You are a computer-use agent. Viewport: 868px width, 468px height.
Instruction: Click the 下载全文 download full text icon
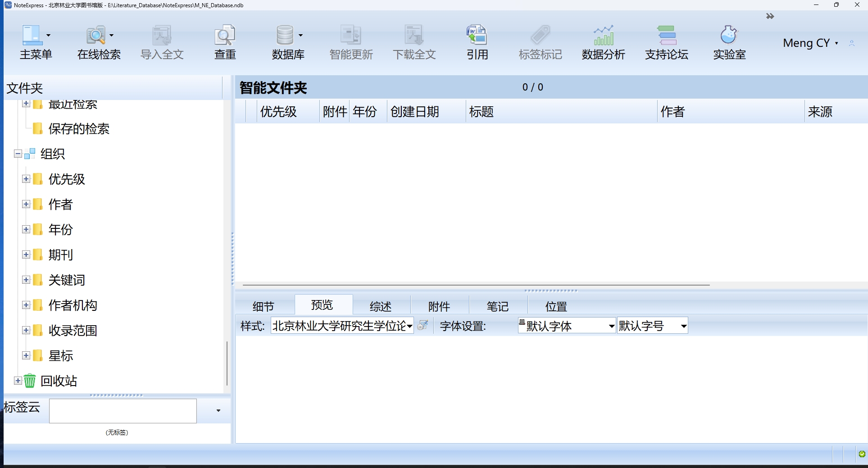tap(414, 35)
